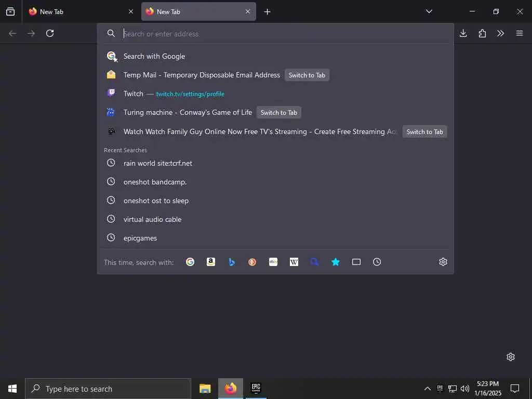
Task: Search this time with eBay icon
Action: (273, 262)
